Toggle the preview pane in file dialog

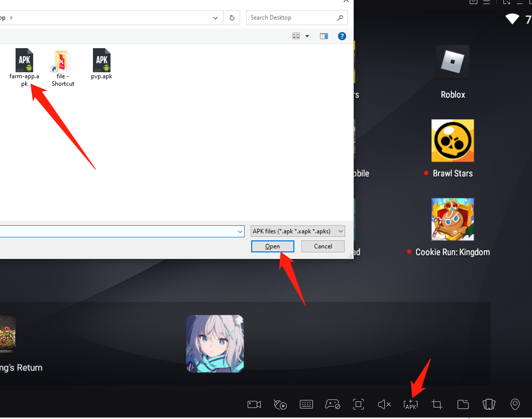(x=324, y=36)
